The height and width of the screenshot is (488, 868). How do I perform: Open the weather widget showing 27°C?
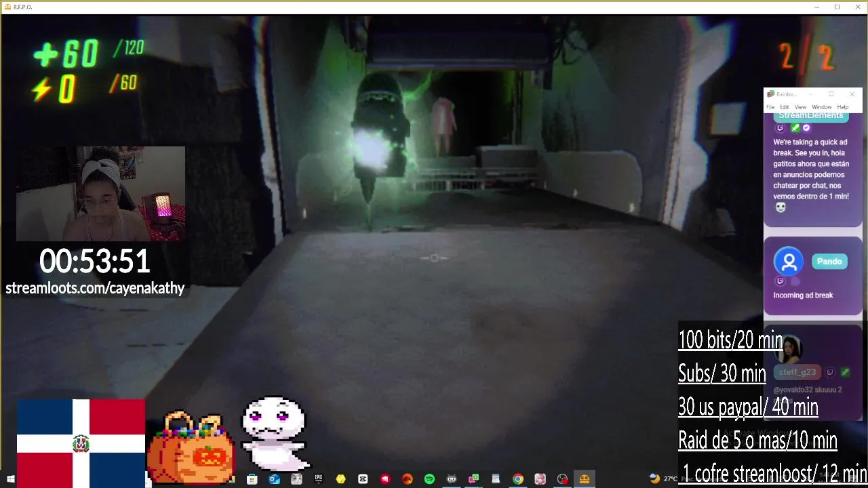click(663, 479)
